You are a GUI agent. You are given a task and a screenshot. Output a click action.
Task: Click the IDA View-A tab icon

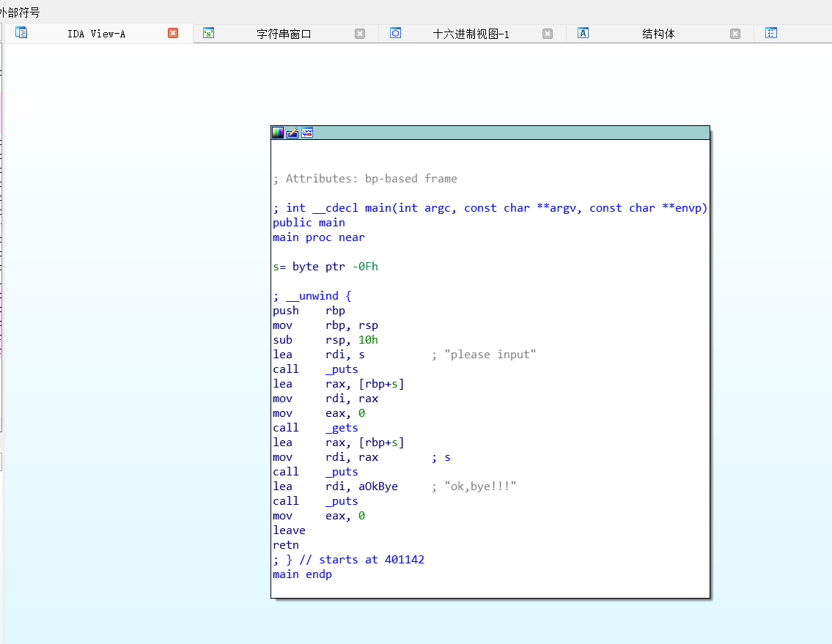tap(21, 33)
